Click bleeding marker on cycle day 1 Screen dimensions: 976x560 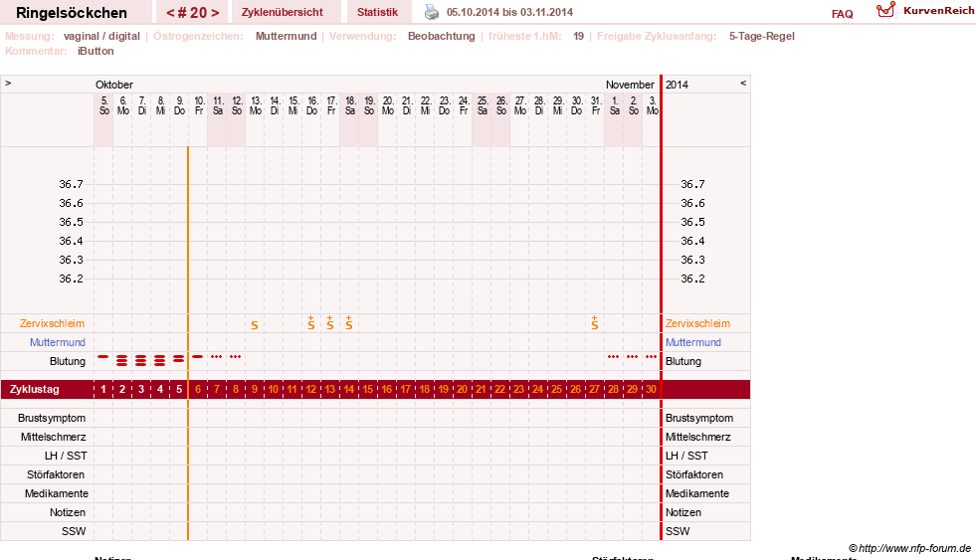click(x=103, y=356)
